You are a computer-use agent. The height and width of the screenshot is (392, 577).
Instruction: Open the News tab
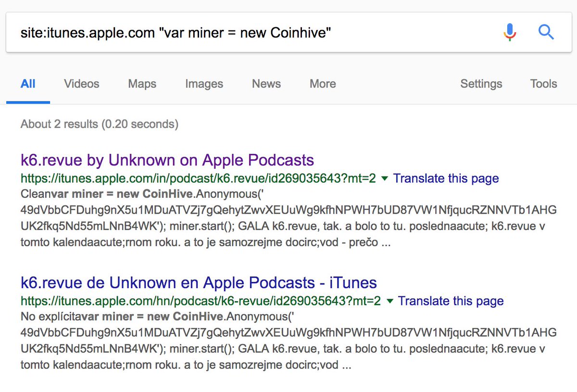click(266, 84)
